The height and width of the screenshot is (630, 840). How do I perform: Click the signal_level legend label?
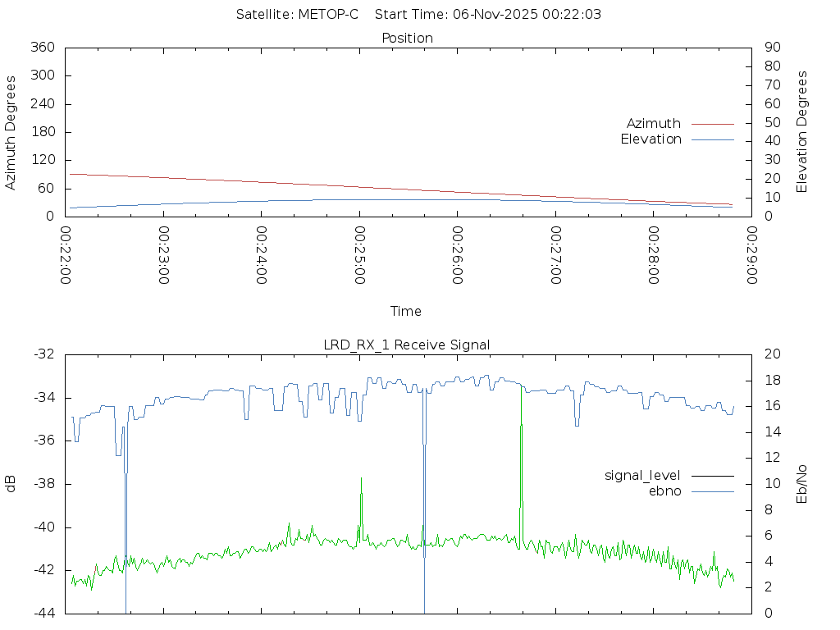pos(642,476)
